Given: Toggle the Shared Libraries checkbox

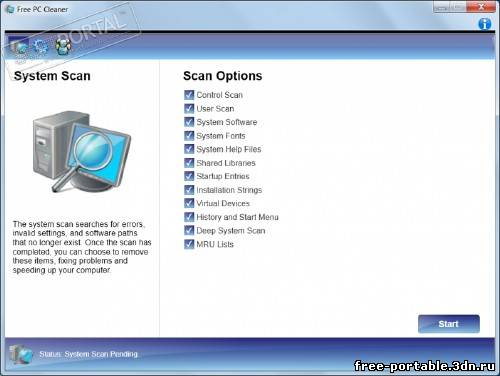Looking at the screenshot, I should click(x=189, y=163).
